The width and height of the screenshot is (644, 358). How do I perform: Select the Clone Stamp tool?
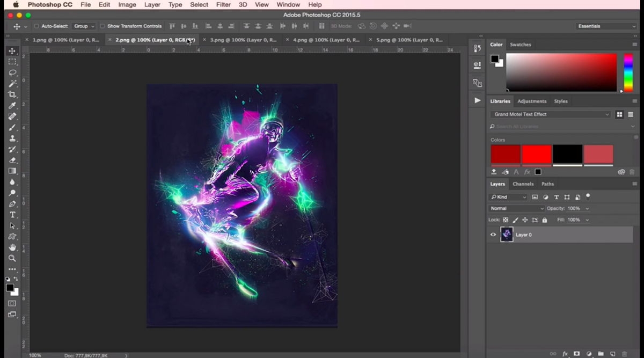click(x=12, y=138)
